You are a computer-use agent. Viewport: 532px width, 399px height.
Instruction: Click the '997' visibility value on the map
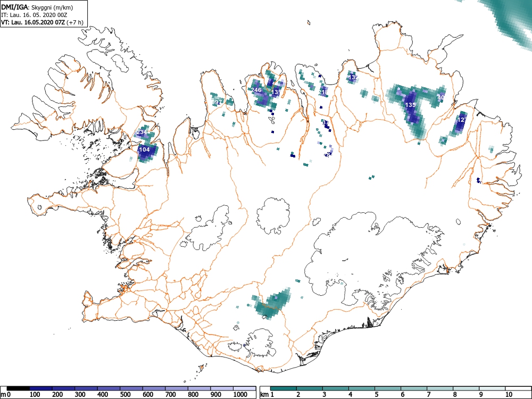[x=217, y=102]
